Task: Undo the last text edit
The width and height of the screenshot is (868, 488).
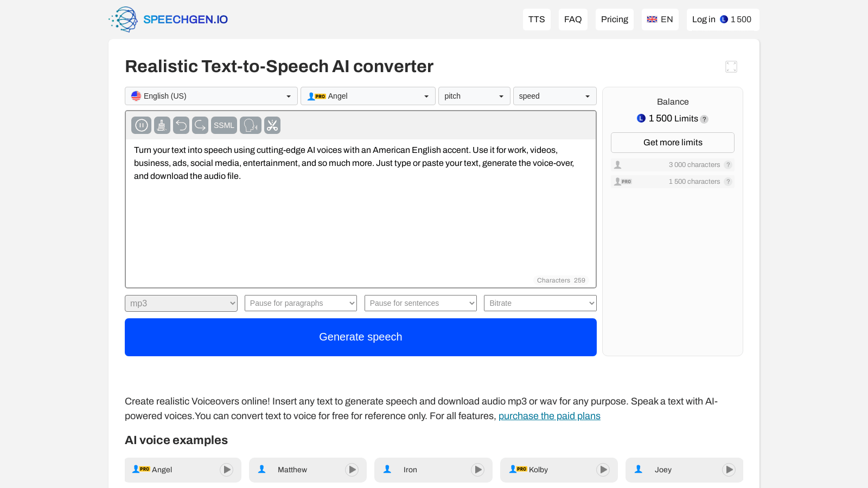Action: pos(181,125)
